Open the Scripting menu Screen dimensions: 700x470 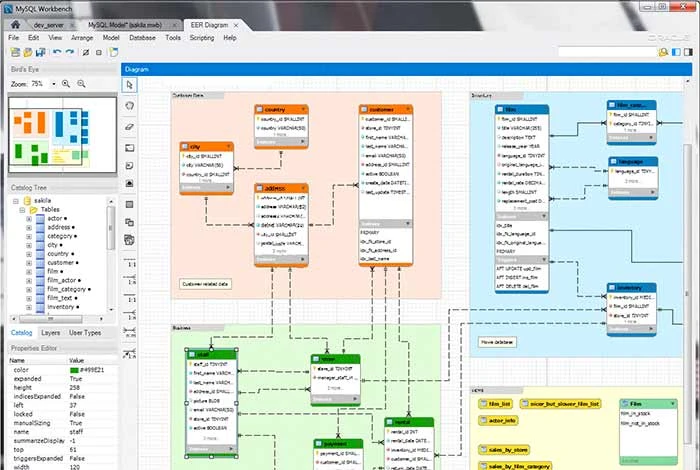pyautogui.click(x=202, y=38)
